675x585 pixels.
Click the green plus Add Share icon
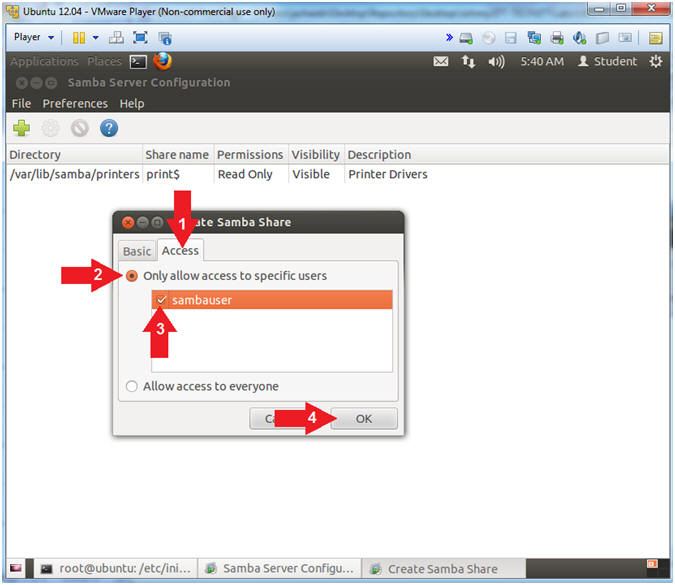pyautogui.click(x=22, y=128)
